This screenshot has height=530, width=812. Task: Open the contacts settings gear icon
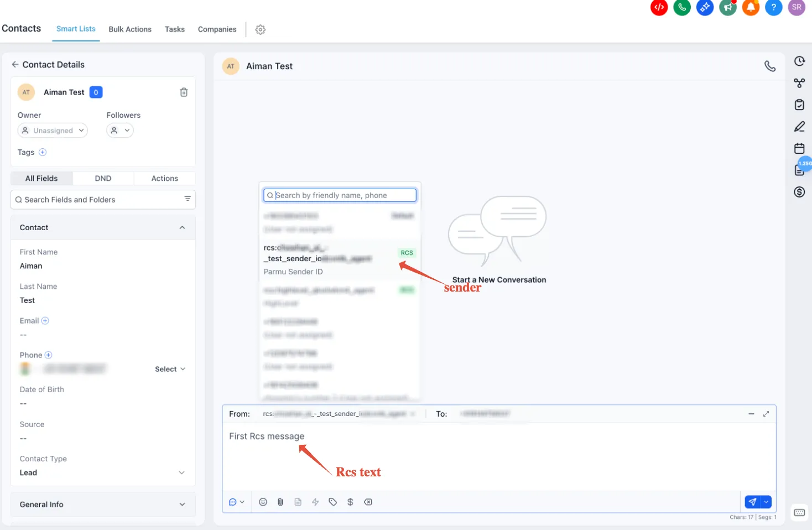point(261,30)
